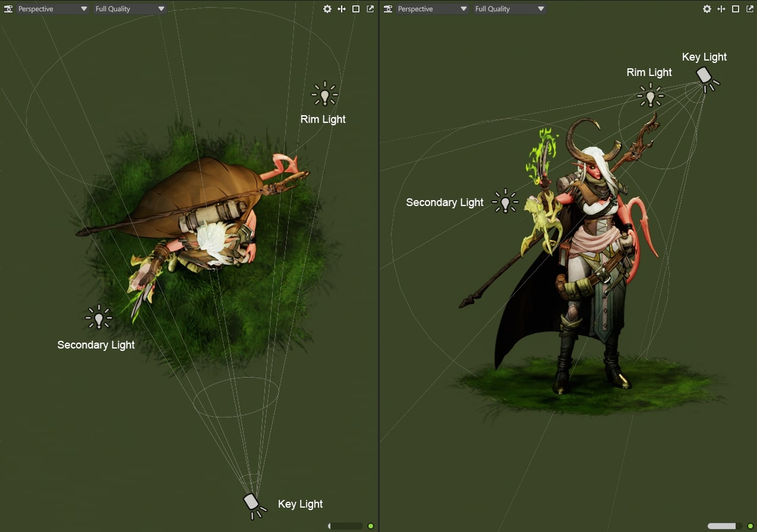Open the left viewport's Perspective dropdown

[x=52, y=9]
